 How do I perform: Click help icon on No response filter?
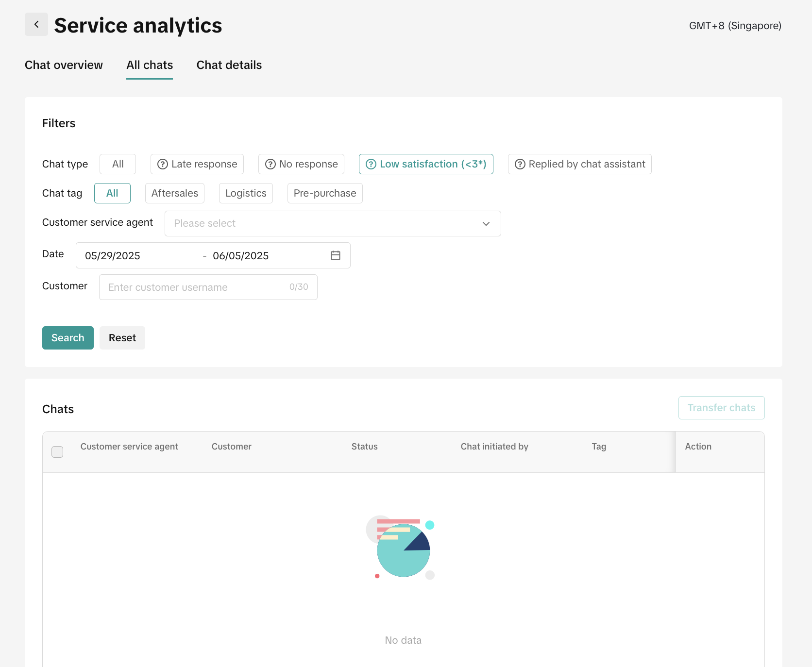point(271,164)
